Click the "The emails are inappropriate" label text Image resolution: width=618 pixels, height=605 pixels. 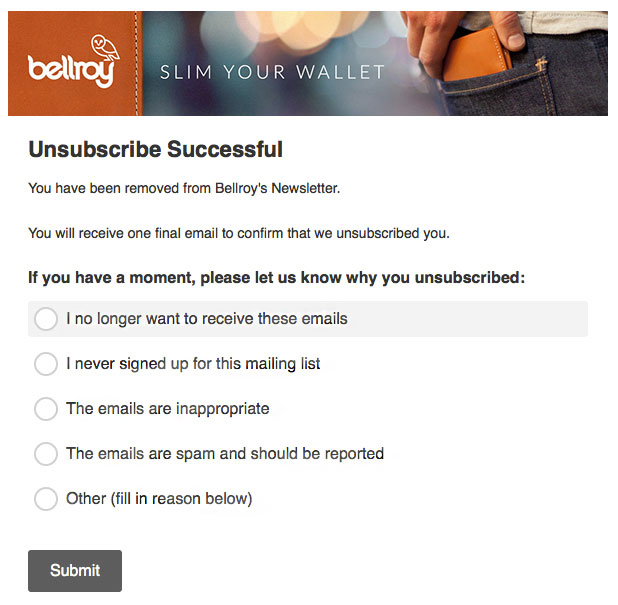click(x=167, y=409)
